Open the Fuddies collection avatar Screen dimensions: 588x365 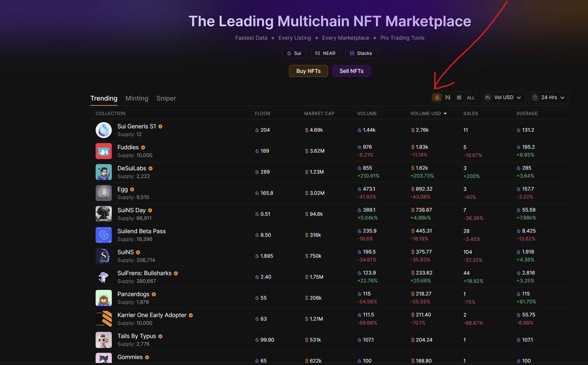pos(103,151)
